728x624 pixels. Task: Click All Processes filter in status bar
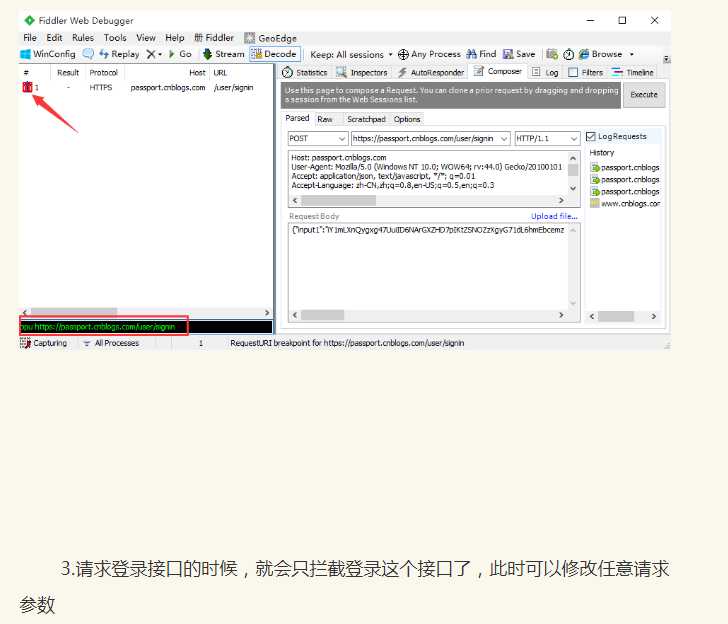point(111,343)
